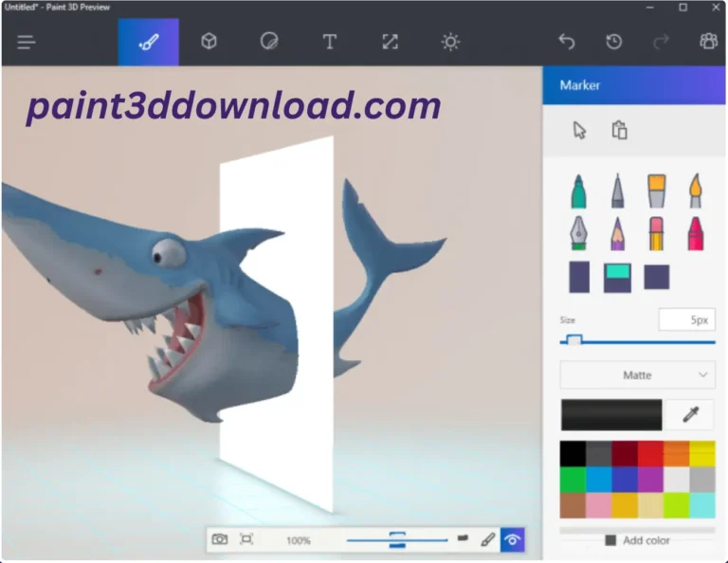Image resolution: width=728 pixels, height=563 pixels.
Task: Pick the gold color swatch
Action: coord(625,505)
